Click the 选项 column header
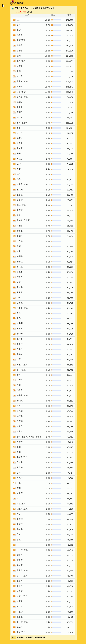 coord(27,15)
